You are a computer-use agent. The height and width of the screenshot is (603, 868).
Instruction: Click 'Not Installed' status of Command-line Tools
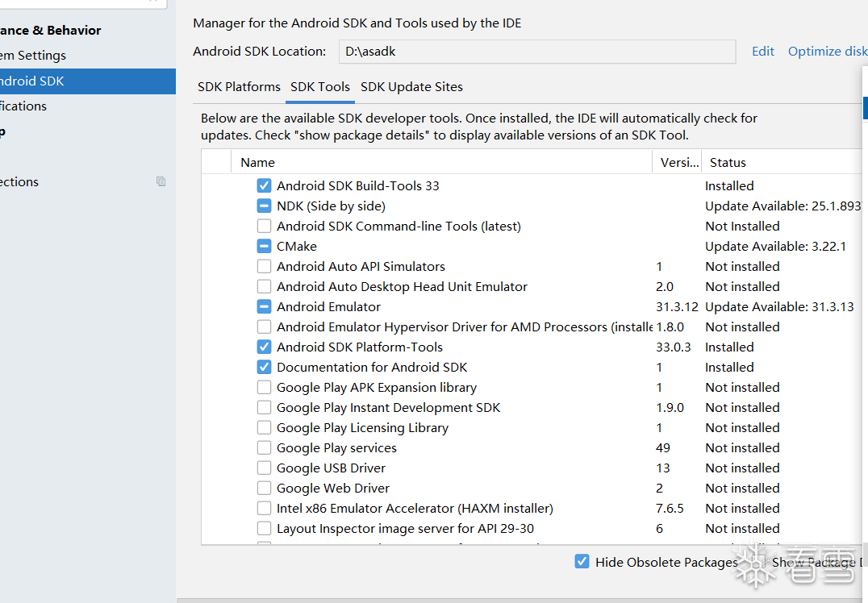[742, 227]
